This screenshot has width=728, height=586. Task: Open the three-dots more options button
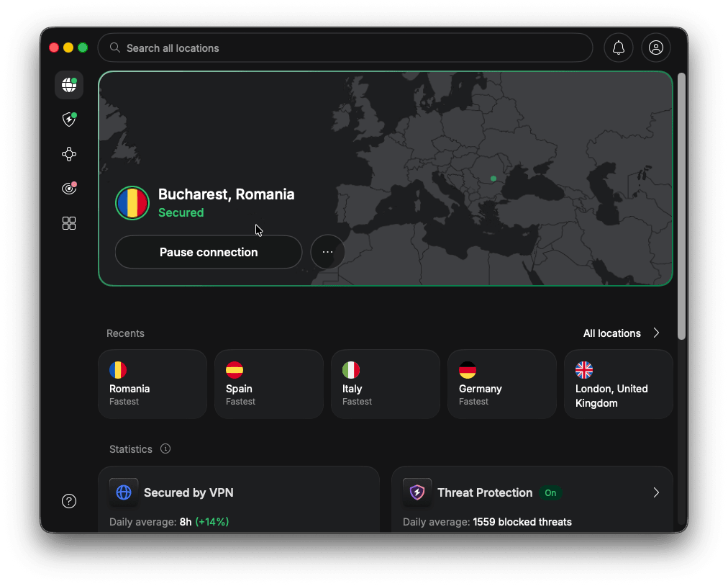pos(327,252)
